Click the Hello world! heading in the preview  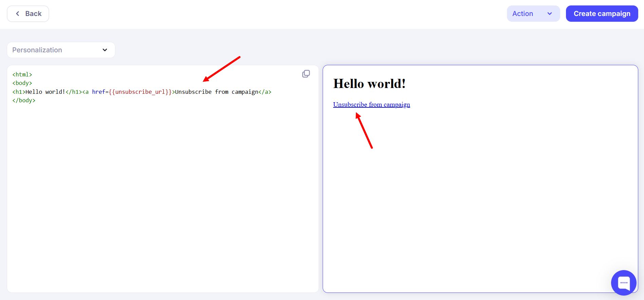coord(369,84)
